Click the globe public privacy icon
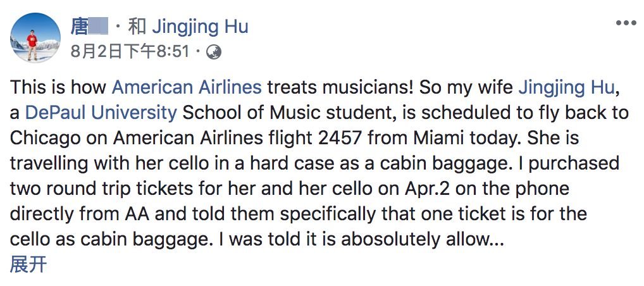644x286 pixels. (214, 51)
